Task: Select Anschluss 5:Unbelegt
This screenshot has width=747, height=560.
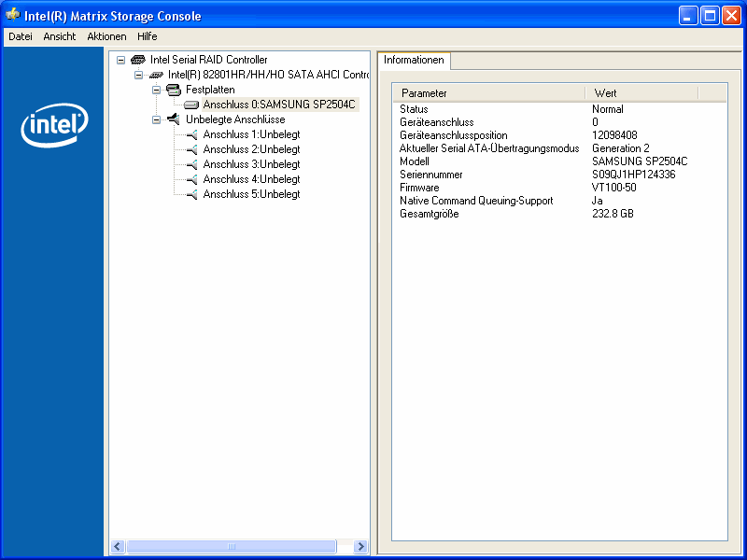Action: (251, 194)
